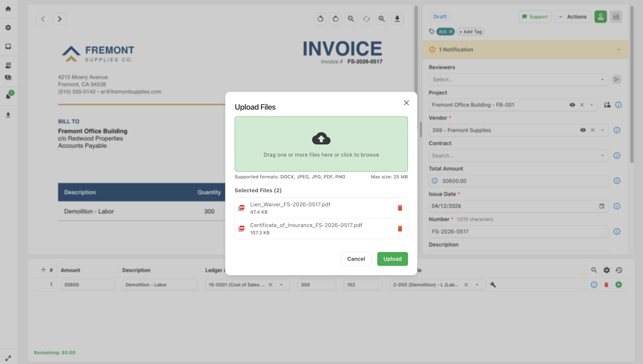Reset the invoice preview zoom

366,19
